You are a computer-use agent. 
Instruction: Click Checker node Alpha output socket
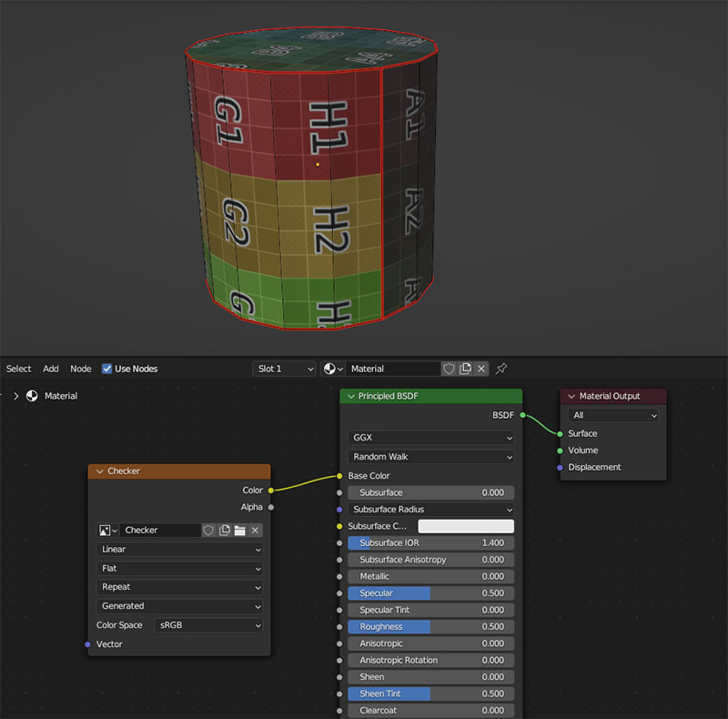pos(270,507)
